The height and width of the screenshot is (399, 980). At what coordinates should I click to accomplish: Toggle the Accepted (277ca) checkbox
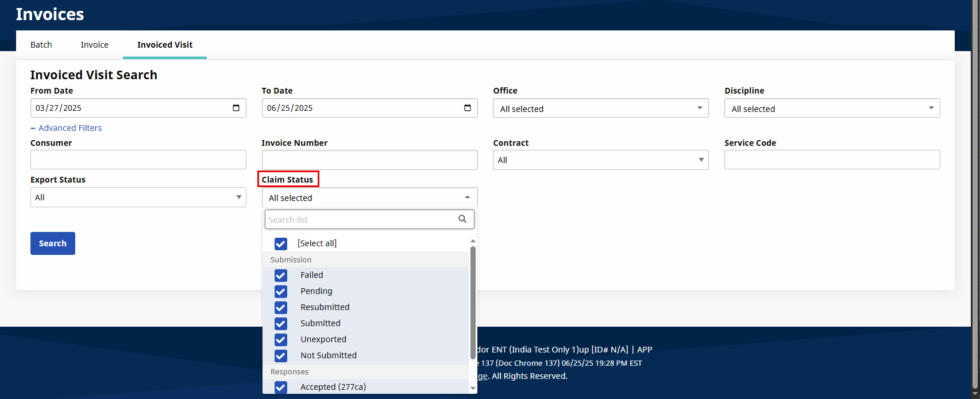[x=281, y=387]
